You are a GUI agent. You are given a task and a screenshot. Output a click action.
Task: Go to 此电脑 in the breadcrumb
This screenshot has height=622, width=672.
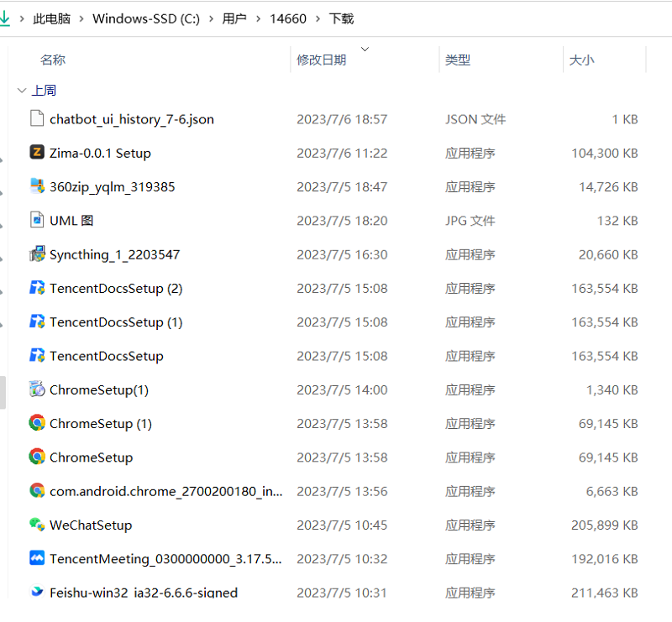pyautogui.click(x=51, y=18)
